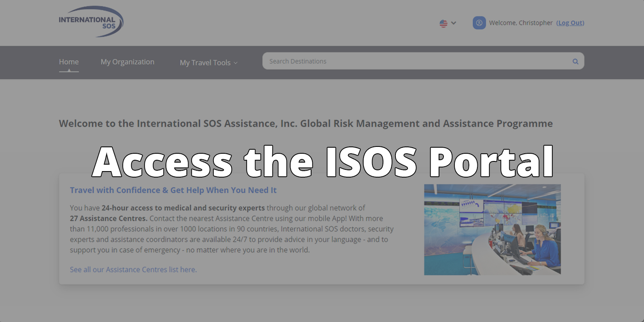Open the See all our Assistance Centres link
Image resolution: width=644 pixels, height=322 pixels.
[x=133, y=270]
